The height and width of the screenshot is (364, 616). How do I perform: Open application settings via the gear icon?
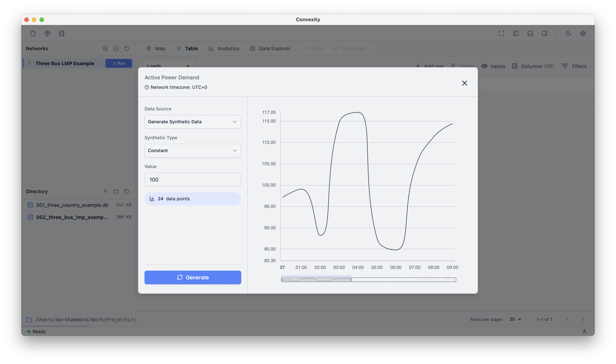click(x=583, y=33)
